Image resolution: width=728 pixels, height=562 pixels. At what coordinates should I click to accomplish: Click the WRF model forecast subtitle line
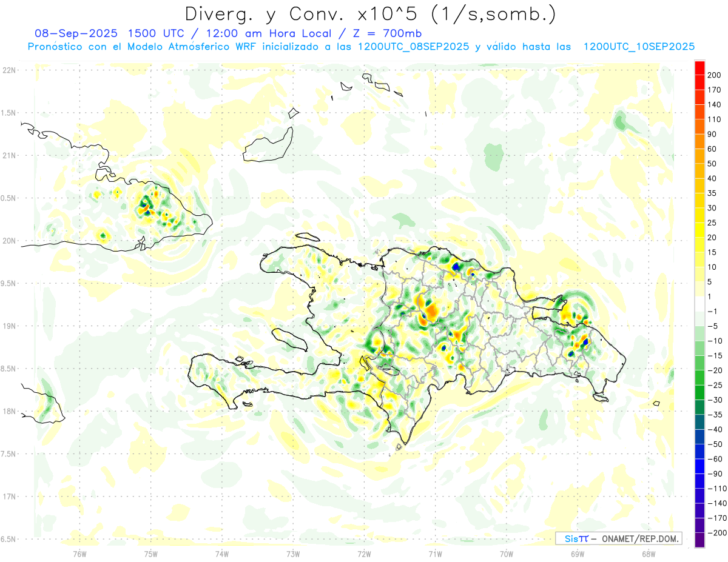pyautogui.click(x=361, y=47)
